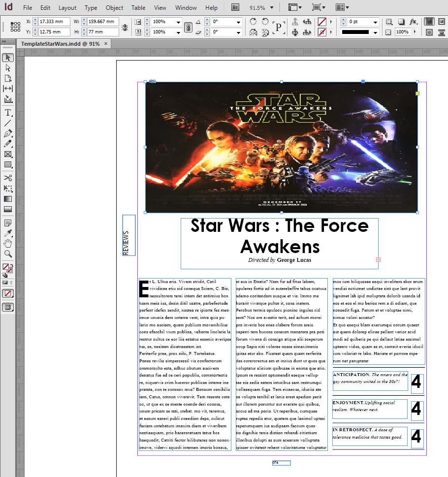This screenshot has height=477, width=448.
Task: Select the Content Collector tool
Action: 8,99
